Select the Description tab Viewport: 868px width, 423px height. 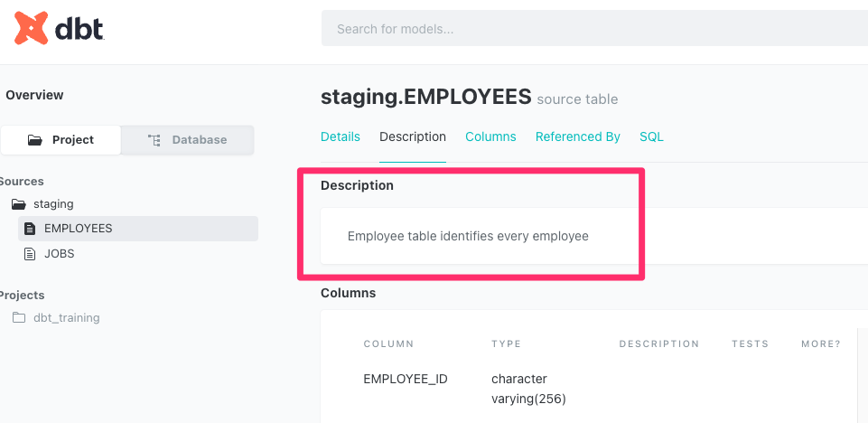point(413,136)
